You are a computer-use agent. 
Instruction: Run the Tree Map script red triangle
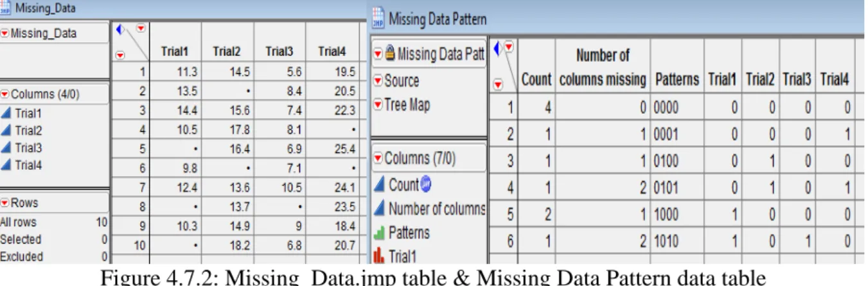coord(379,105)
